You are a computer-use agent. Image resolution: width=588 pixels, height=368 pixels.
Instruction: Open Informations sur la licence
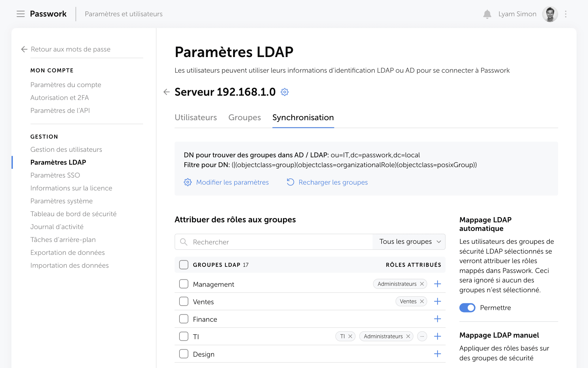tap(71, 188)
